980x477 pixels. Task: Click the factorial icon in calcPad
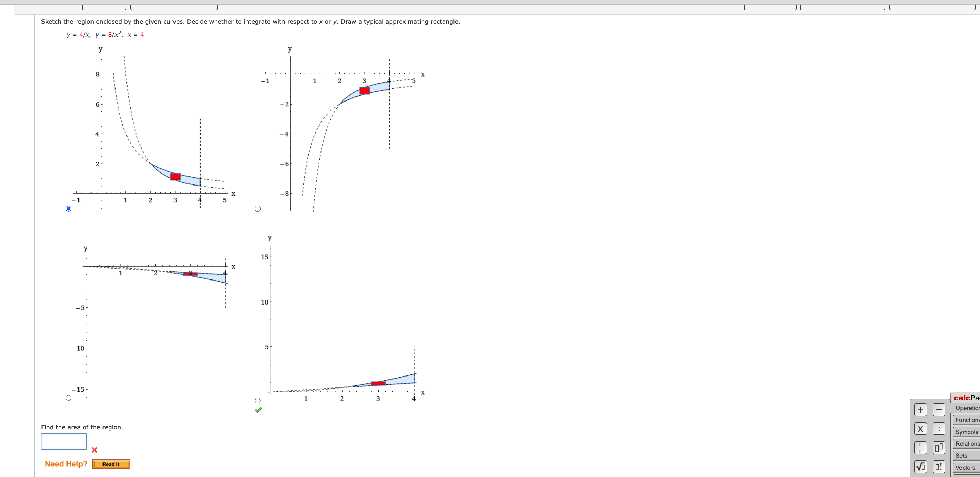coord(939,467)
